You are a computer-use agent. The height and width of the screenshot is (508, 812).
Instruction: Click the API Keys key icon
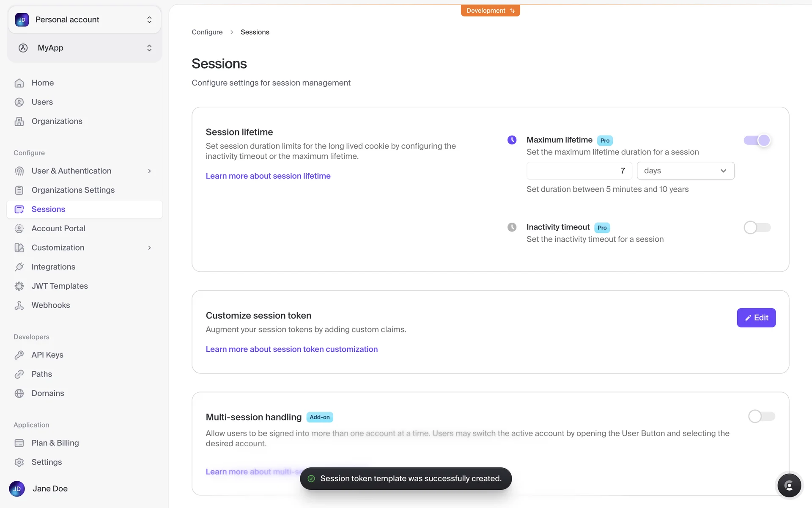tap(19, 355)
